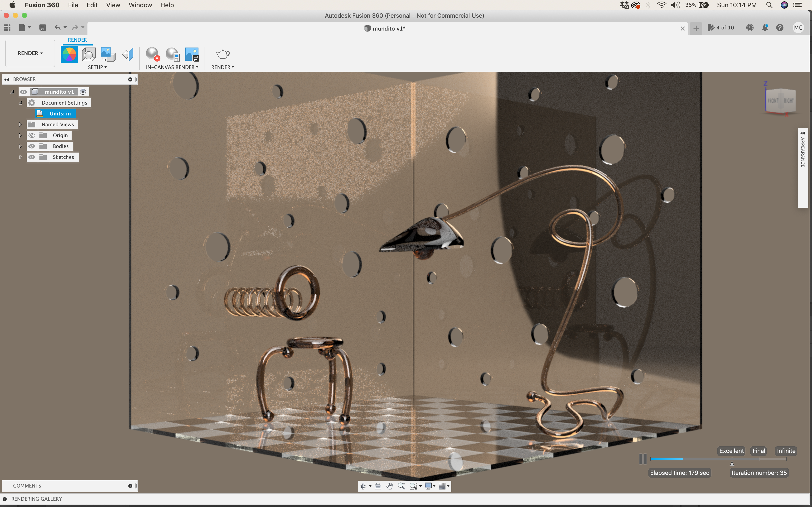Show the hidden Origin folder

(x=32, y=136)
